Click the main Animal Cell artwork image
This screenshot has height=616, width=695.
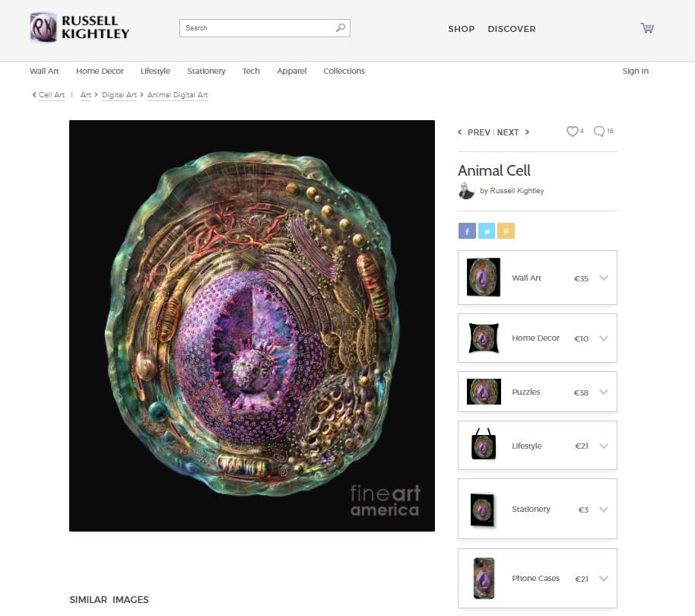(252, 325)
